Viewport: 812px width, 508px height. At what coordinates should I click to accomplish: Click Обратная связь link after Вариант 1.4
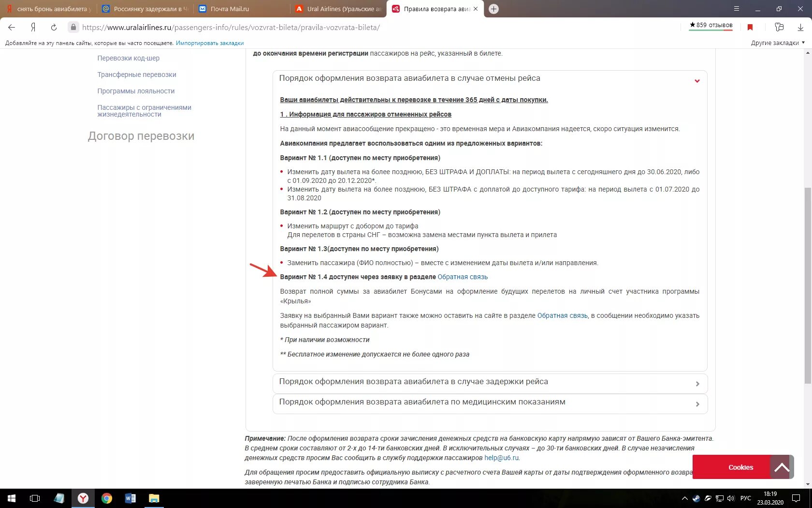point(463,277)
